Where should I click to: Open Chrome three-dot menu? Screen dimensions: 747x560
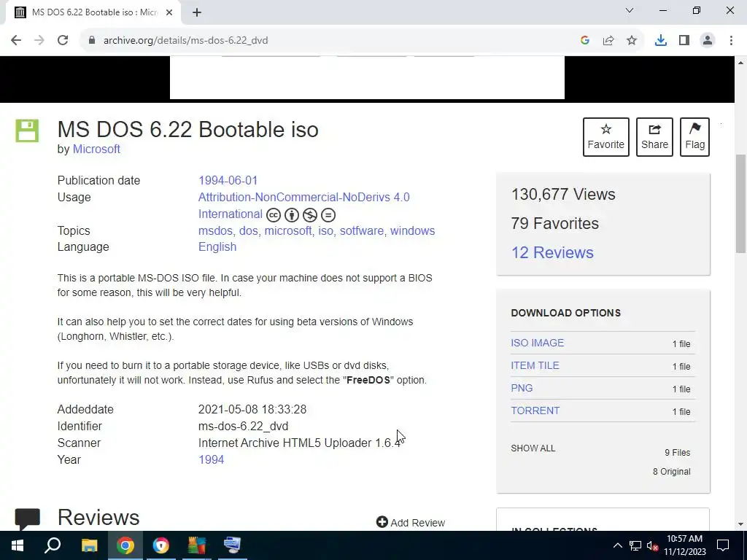coord(731,40)
